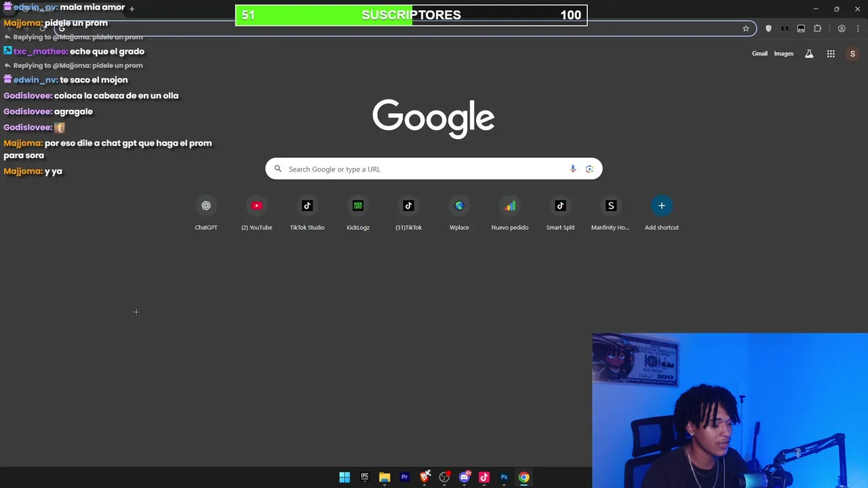Image resolution: width=868 pixels, height=488 pixels.
Task: Click the Google search box
Action: [x=433, y=169]
